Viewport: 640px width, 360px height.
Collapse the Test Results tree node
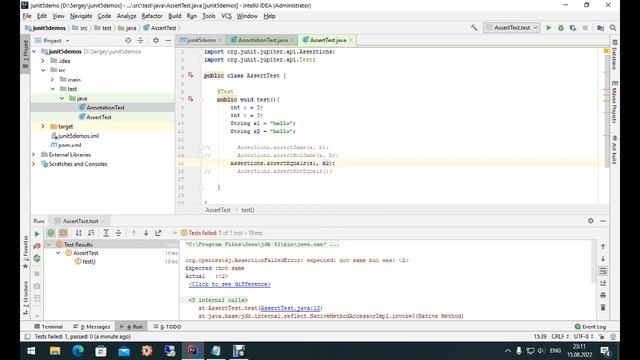(x=49, y=244)
